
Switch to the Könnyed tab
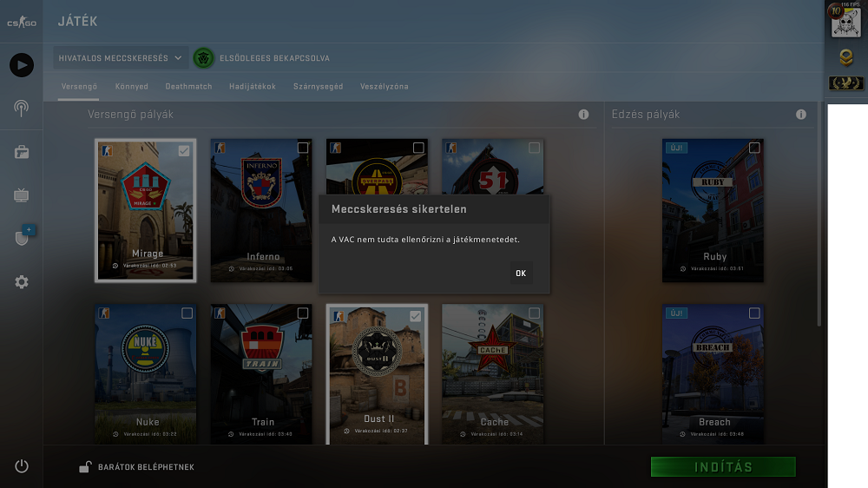tap(132, 87)
